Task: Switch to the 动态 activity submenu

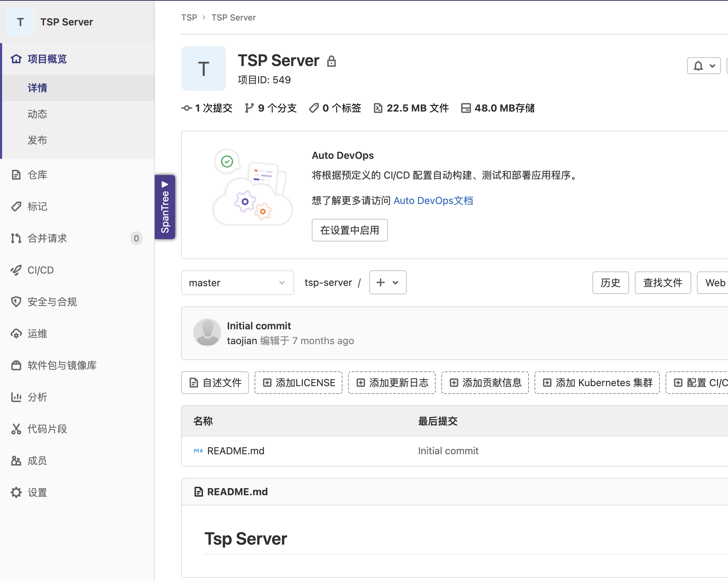Action: (37, 114)
